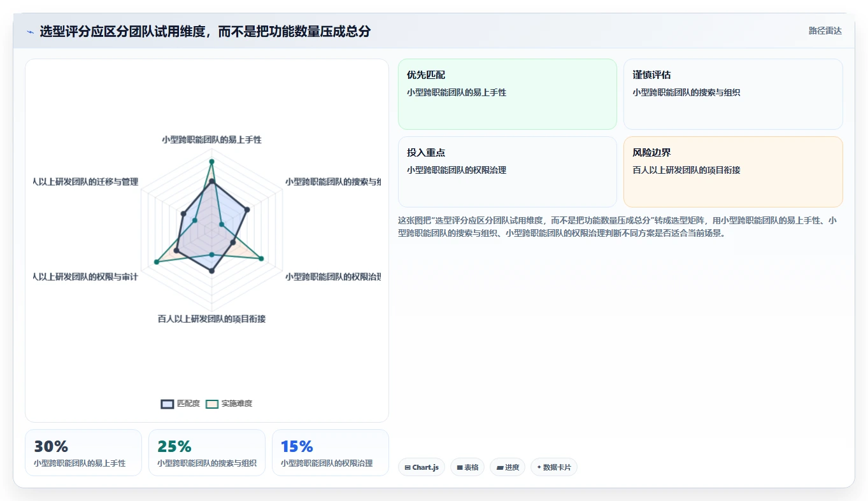868x501 pixels.
Task: Click the right-side radar label ending 权限治理
Action: click(x=333, y=277)
